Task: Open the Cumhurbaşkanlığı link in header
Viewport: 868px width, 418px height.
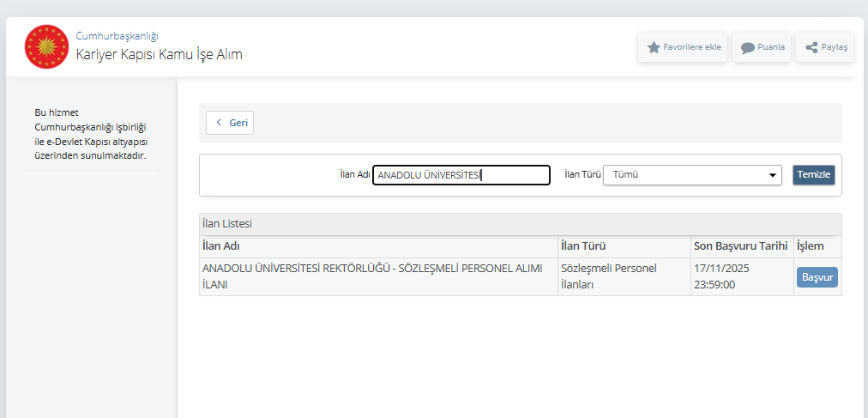Action: (x=117, y=36)
